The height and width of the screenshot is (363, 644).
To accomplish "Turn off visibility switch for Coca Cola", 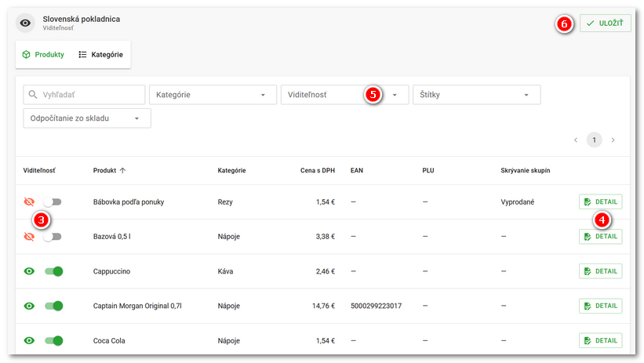I will [x=54, y=340].
